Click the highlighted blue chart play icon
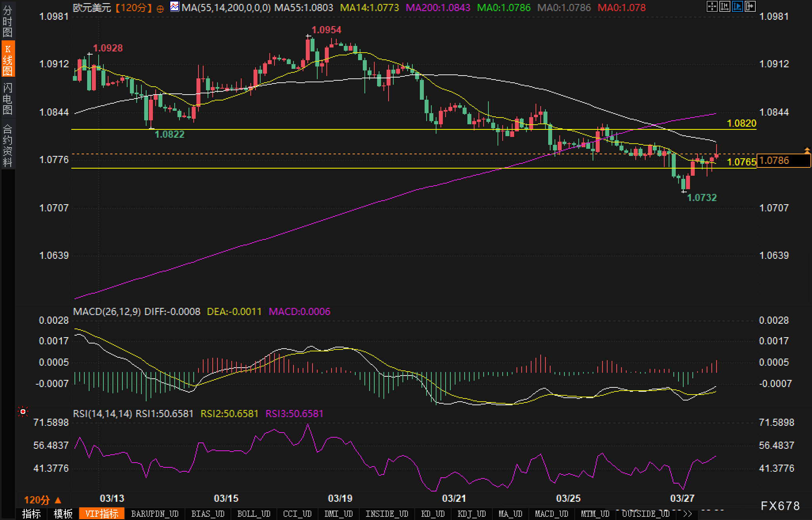This screenshot has width=812, height=520. point(737,6)
